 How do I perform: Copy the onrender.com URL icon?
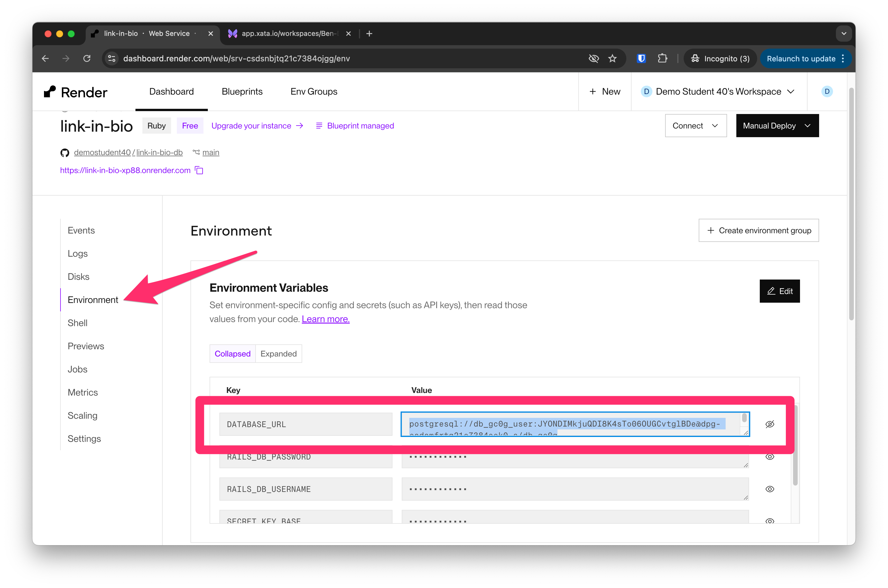click(x=199, y=171)
